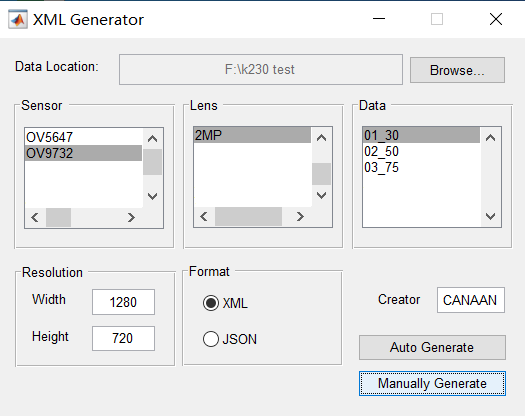
Task: Select OV5647 in Sensor list
Action: (83, 137)
